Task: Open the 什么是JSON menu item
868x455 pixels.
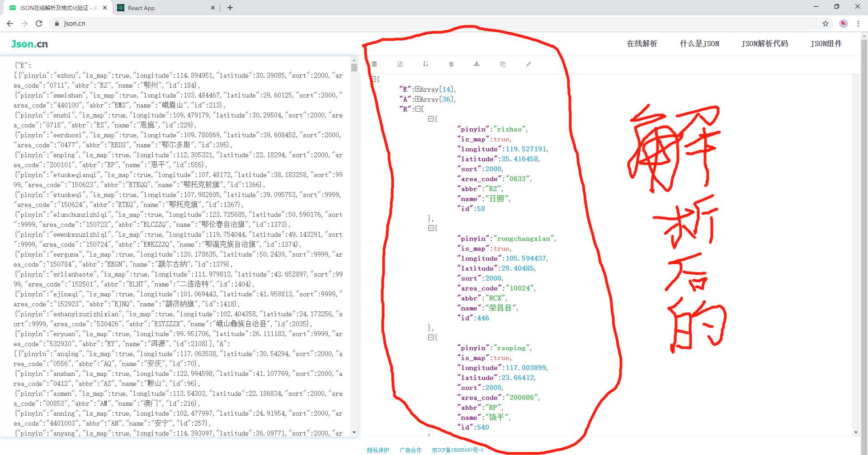Action: (x=699, y=44)
